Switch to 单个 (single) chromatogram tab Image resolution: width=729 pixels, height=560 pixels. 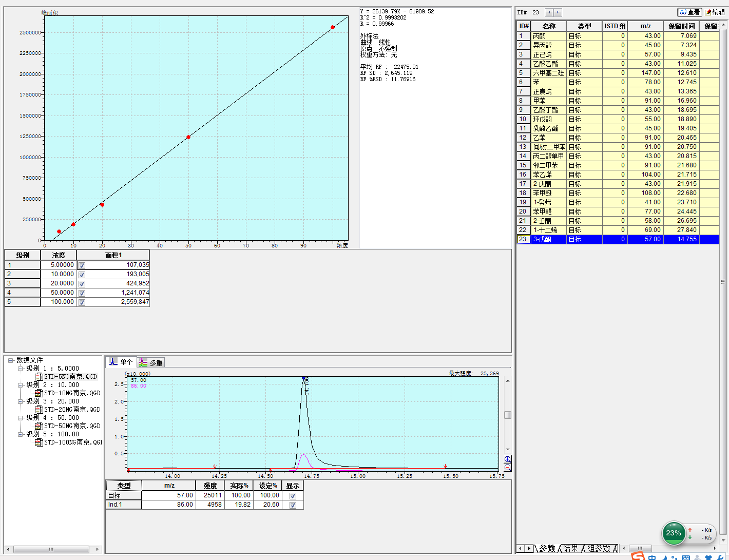coord(121,362)
